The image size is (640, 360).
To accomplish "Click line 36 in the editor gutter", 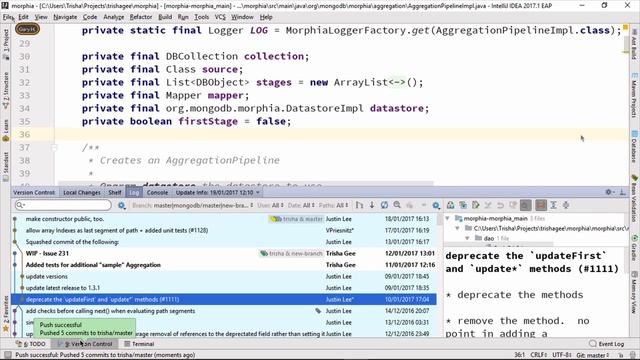I will coord(24,134).
